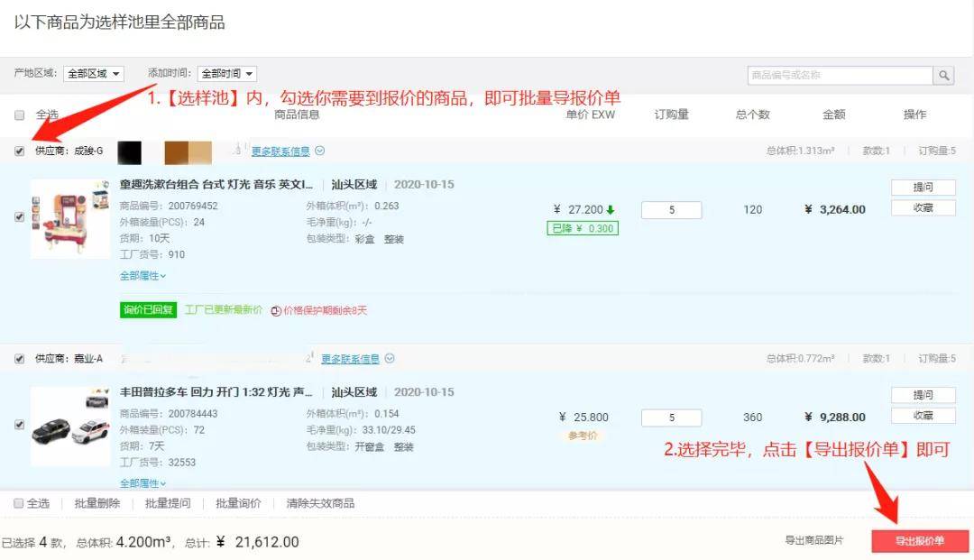
Task: Click the circled chevron beside supplier 嘉业-A contact info
Action: pos(390,359)
